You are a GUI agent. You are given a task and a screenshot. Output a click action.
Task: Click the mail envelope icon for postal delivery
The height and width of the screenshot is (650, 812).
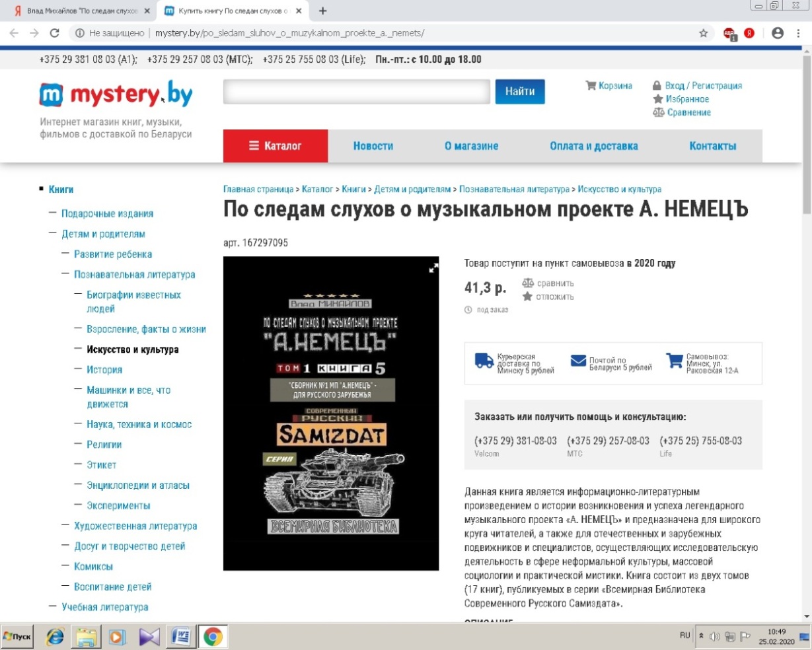click(x=578, y=361)
